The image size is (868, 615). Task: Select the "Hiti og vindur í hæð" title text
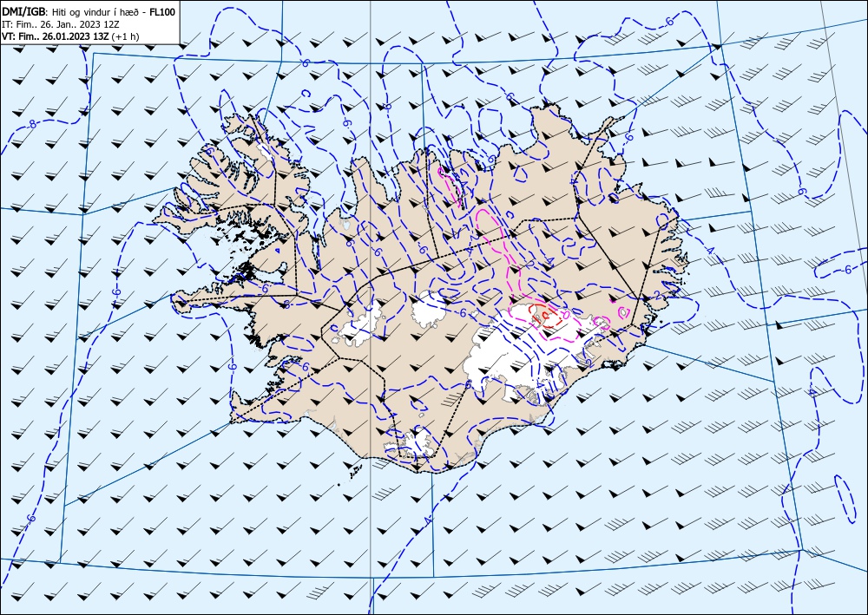click(x=95, y=12)
